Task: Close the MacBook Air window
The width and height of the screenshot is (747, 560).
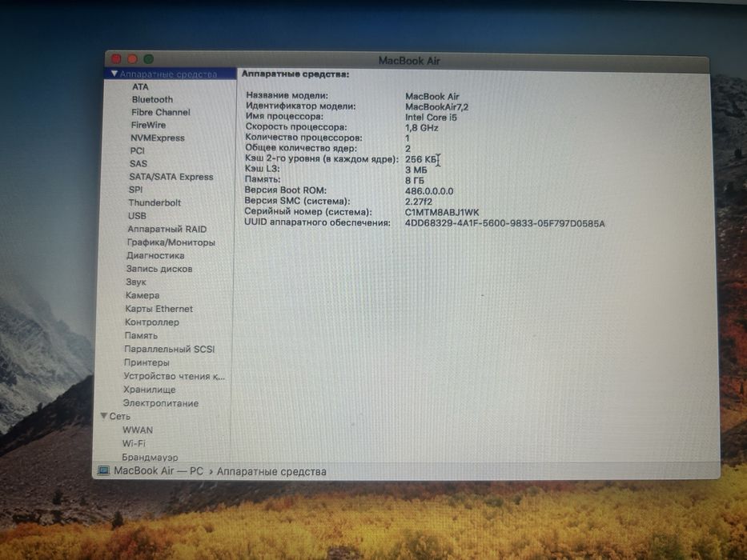Action: point(117,59)
